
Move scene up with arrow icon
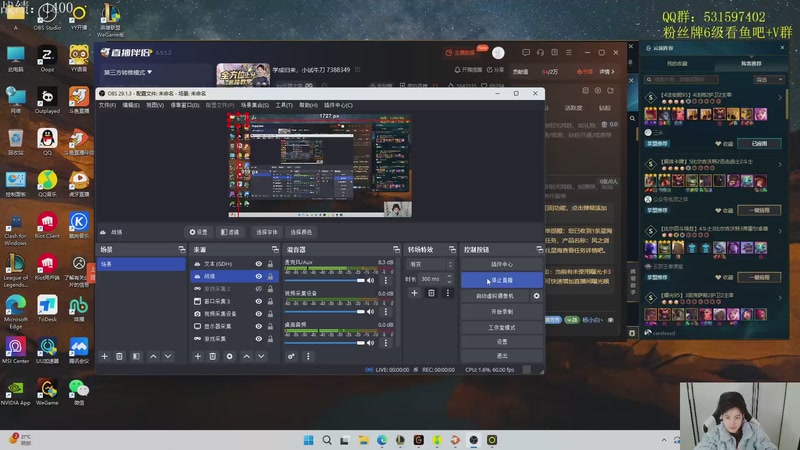153,356
